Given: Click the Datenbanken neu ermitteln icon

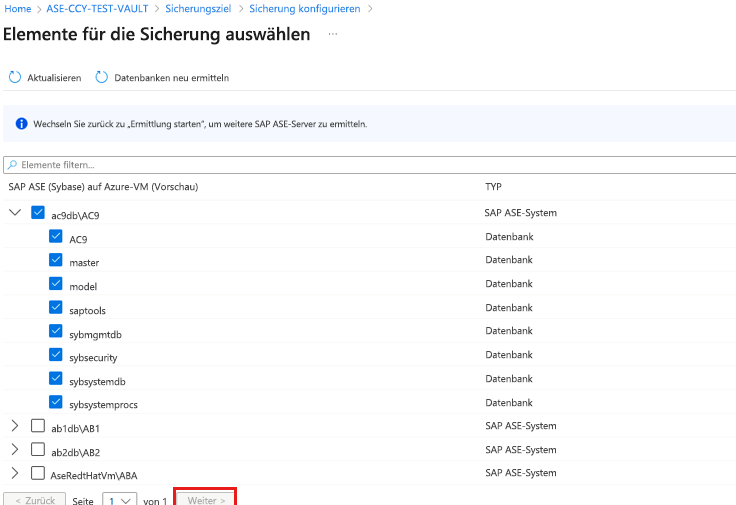Looking at the screenshot, I should point(102,77).
